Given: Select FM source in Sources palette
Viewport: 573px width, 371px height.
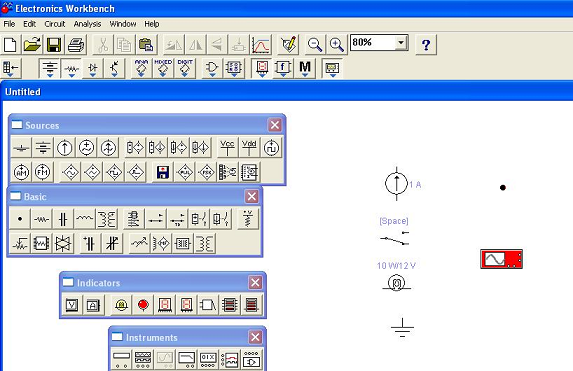Looking at the screenshot, I should coord(43,172).
